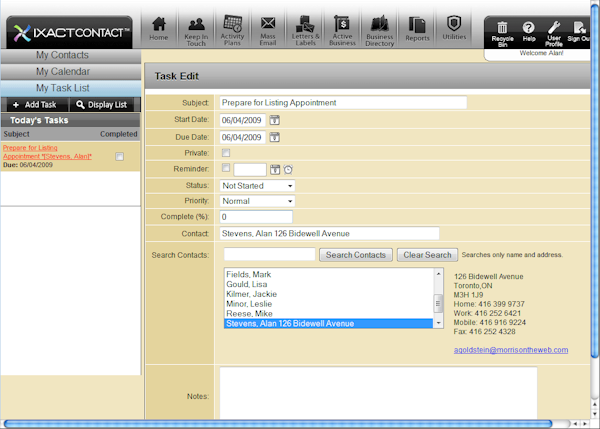Click the Search Contacts text box
Image resolution: width=600 pixels, height=429 pixels.
(x=269, y=254)
